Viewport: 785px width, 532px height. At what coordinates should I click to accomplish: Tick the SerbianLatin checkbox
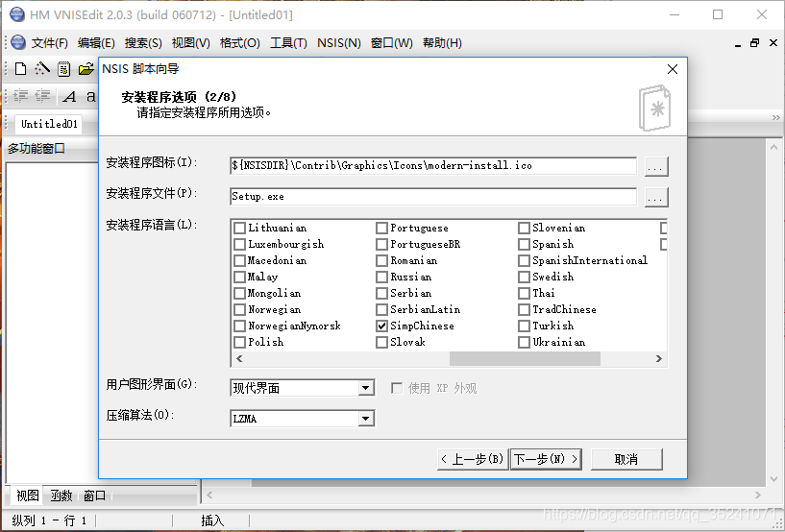(x=382, y=310)
